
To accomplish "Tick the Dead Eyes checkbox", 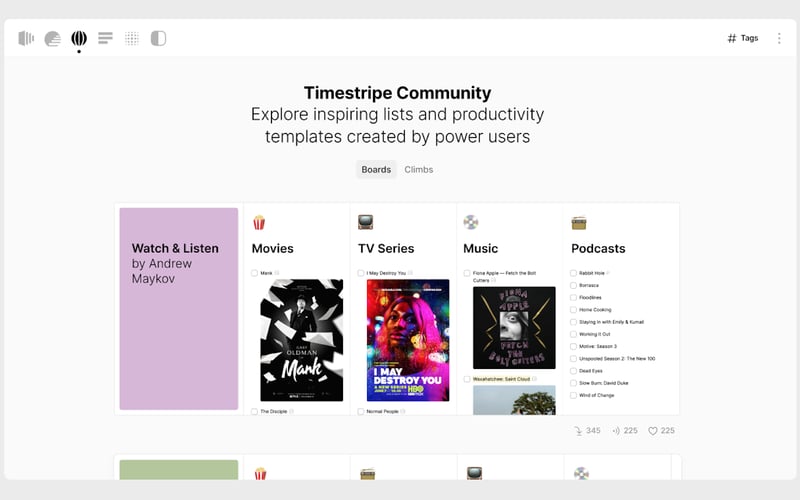I will tap(573, 371).
